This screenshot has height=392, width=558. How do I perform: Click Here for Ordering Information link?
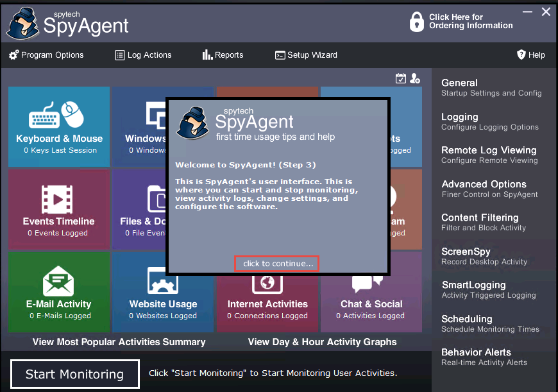(x=461, y=21)
